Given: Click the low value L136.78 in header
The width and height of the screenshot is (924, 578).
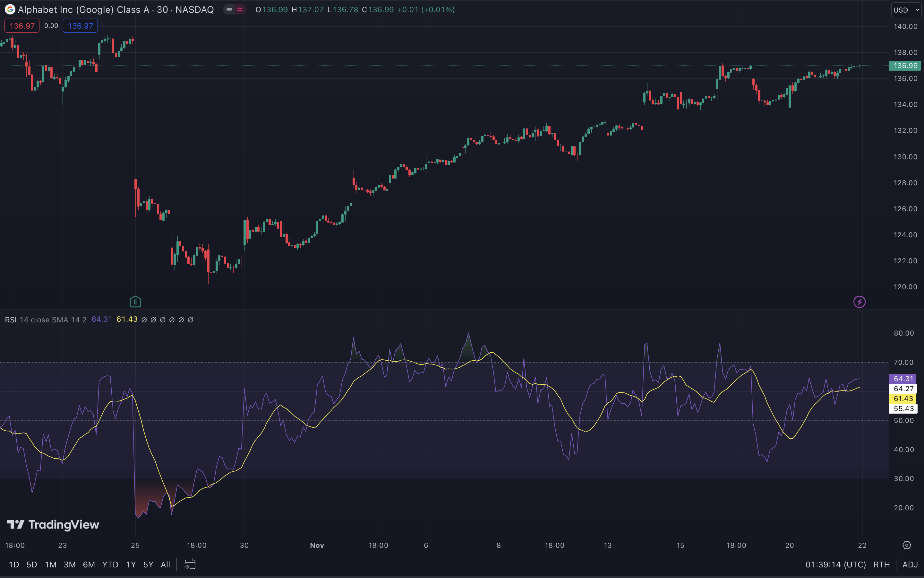Looking at the screenshot, I should tap(343, 10).
